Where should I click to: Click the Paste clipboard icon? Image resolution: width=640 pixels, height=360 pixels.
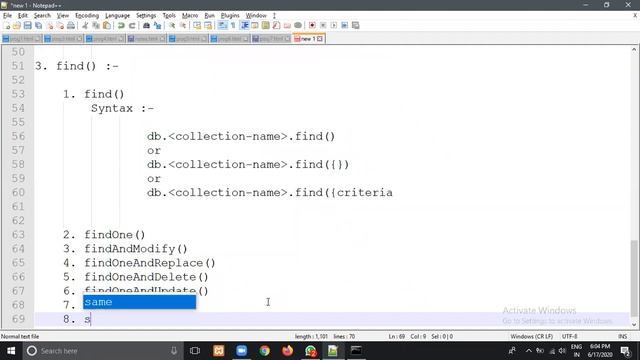pyautogui.click(x=107, y=25)
